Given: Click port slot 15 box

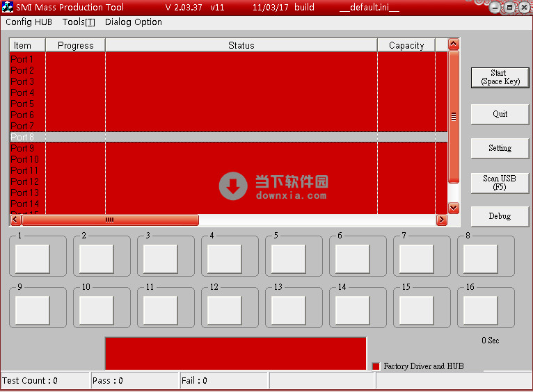Looking at the screenshot, I should pos(416,310).
